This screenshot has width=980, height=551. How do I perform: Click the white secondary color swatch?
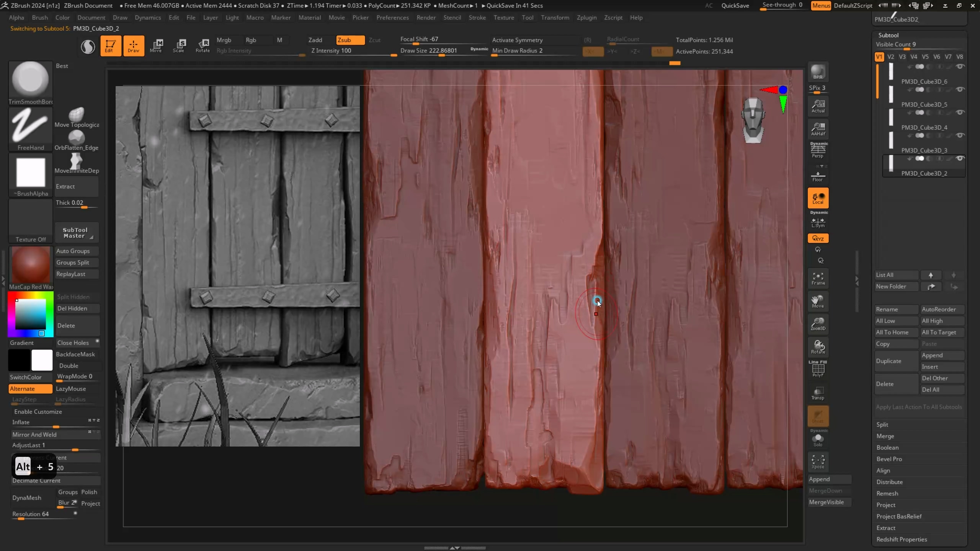(x=42, y=360)
